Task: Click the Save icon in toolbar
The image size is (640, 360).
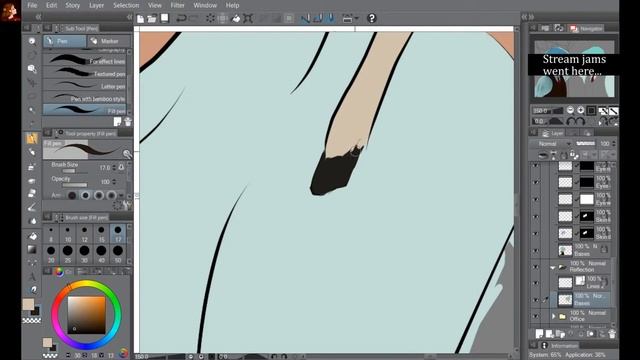Action: pos(164,18)
